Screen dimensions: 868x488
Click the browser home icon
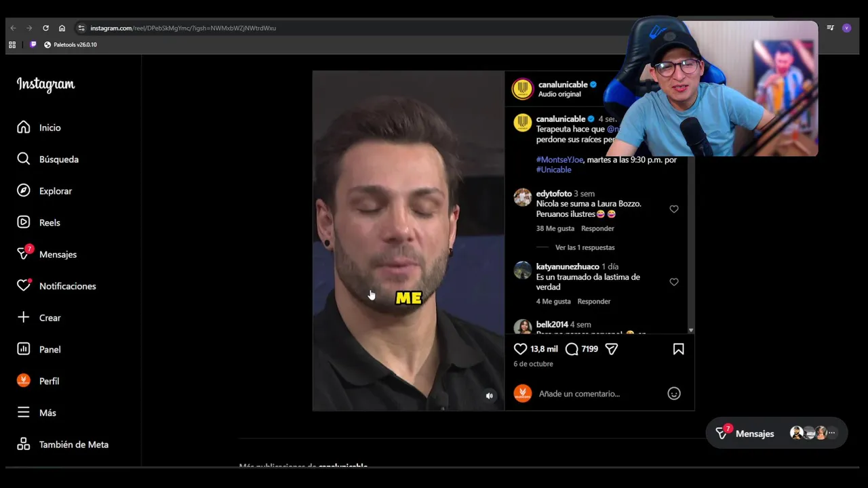click(x=62, y=28)
